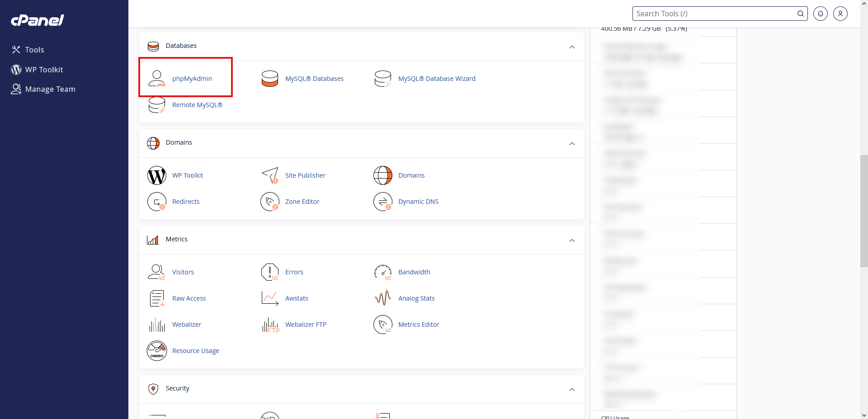
Task: Click the Site Publisher paper plane icon
Action: pyautogui.click(x=270, y=175)
